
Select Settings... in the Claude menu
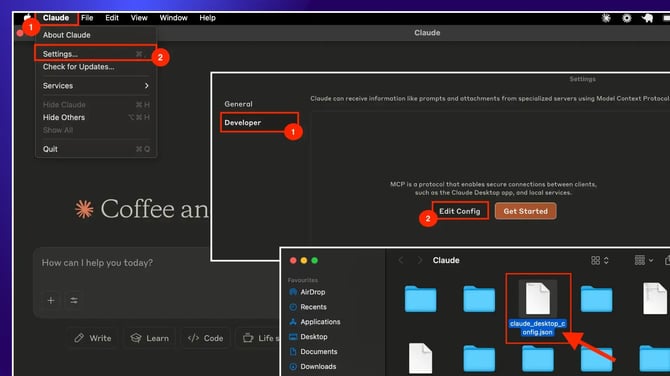click(96, 54)
